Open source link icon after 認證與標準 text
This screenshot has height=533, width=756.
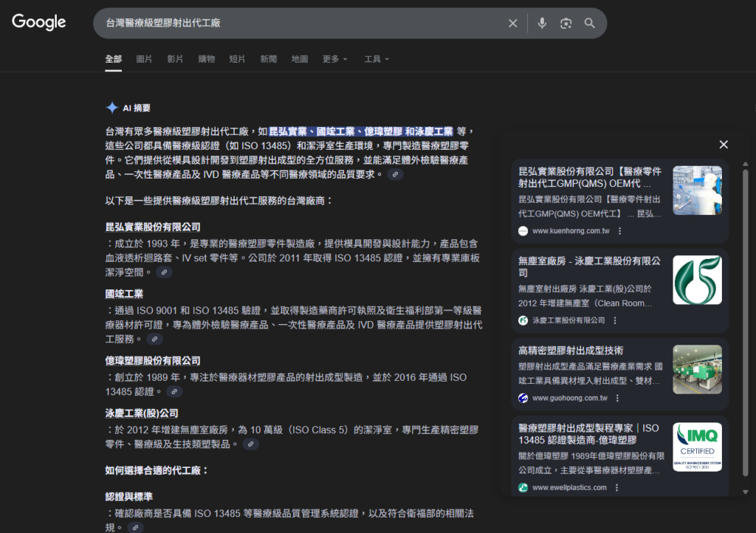coord(136,528)
